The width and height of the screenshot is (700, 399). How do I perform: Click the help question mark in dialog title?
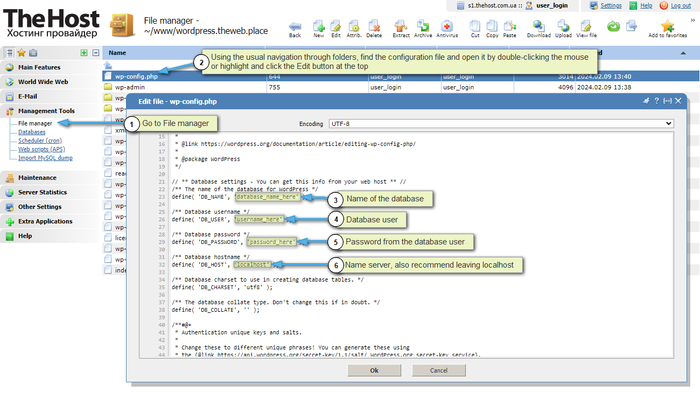click(x=657, y=101)
